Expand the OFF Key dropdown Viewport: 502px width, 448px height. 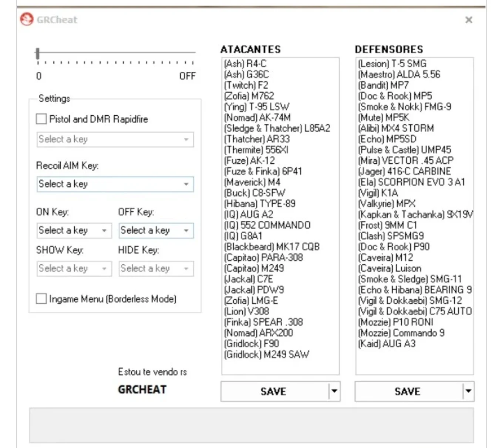point(156,230)
